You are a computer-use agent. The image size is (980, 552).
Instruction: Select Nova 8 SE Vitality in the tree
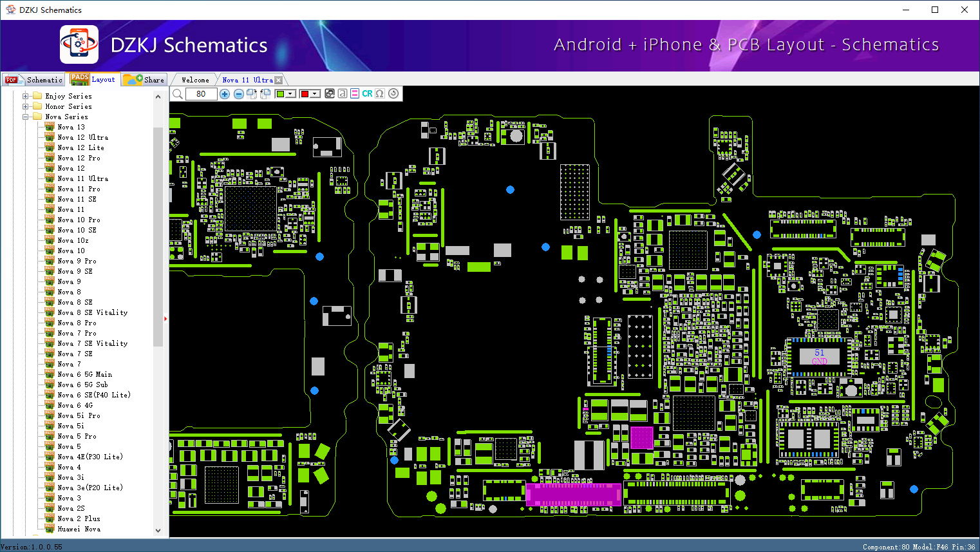tap(92, 312)
